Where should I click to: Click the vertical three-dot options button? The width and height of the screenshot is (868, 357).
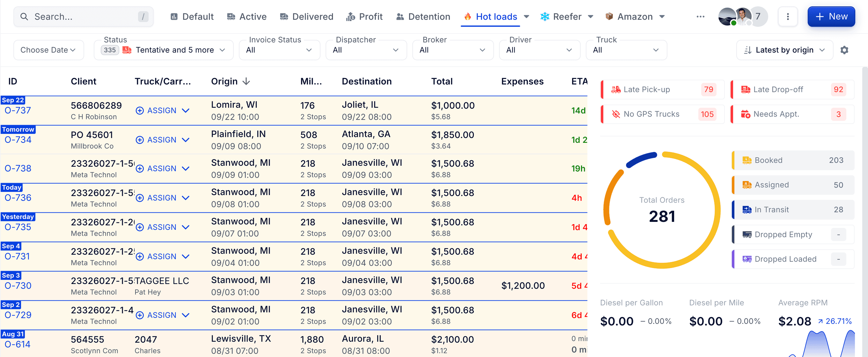[788, 17]
